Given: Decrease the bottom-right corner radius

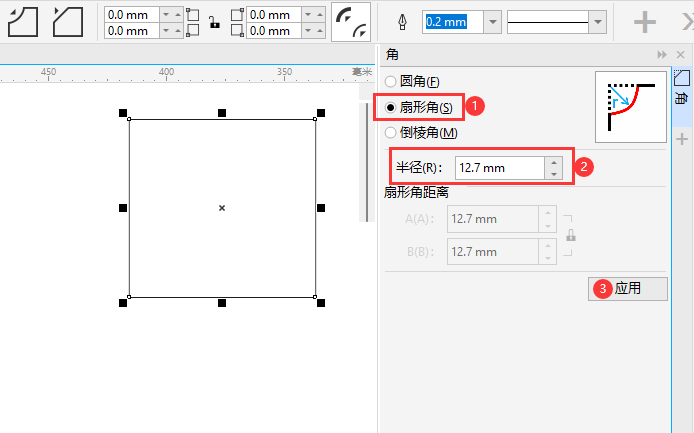Looking at the screenshot, I should point(308,31).
